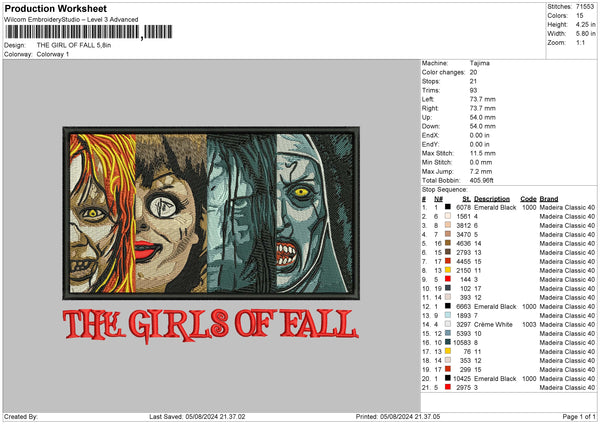
Task: Click the Min Stitch value 0.0 mm
Action: pos(481,162)
